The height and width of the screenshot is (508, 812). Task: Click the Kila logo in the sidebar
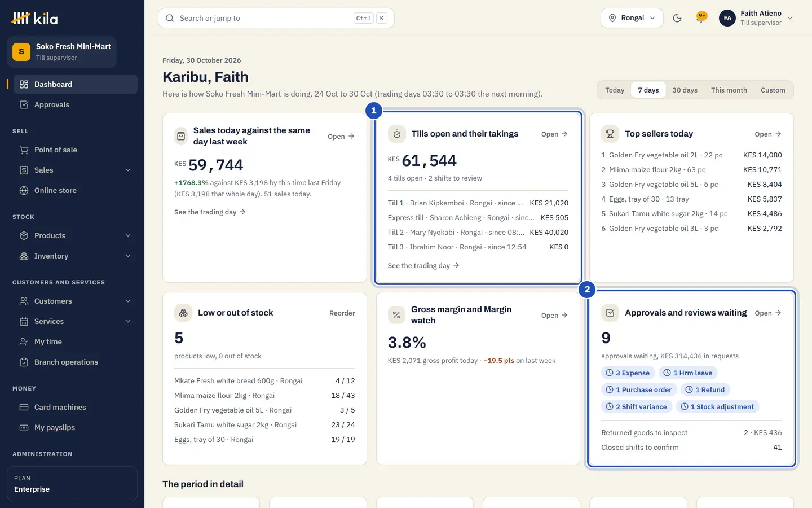coord(34,18)
